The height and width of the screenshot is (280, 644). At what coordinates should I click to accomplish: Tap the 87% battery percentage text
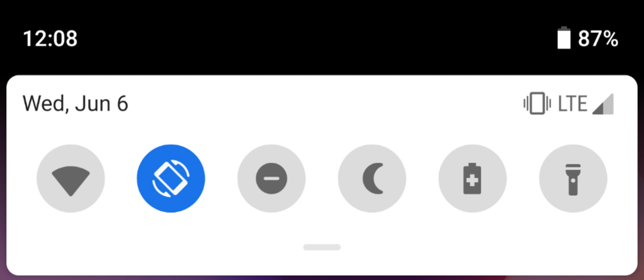(x=598, y=39)
